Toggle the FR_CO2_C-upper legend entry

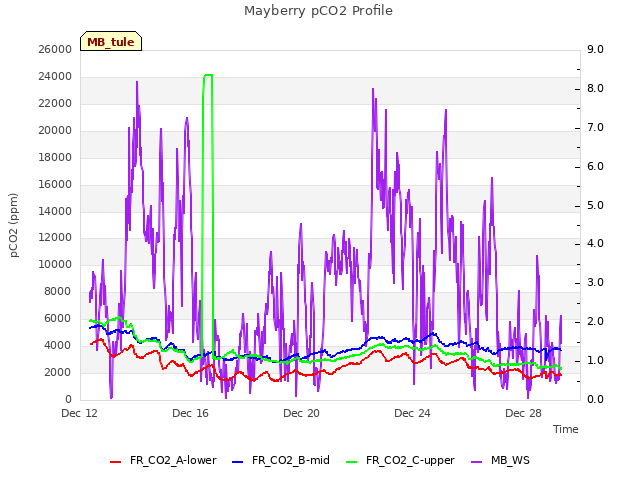(x=400, y=460)
